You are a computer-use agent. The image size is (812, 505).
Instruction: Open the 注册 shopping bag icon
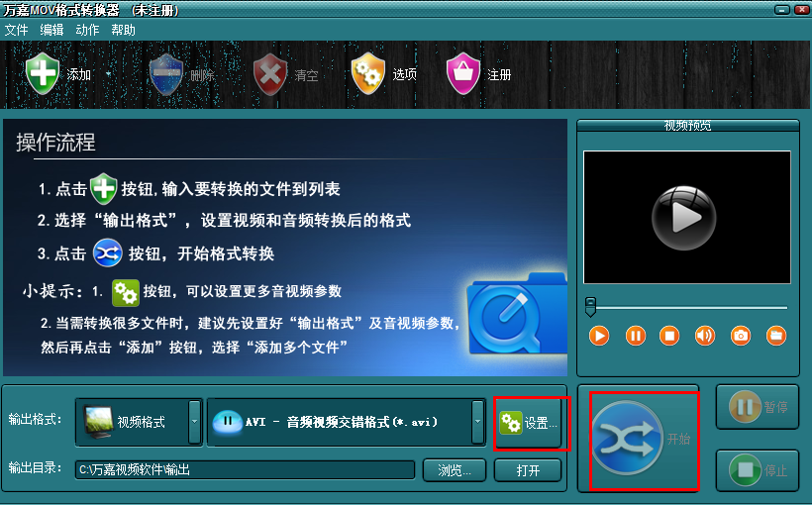(x=463, y=73)
